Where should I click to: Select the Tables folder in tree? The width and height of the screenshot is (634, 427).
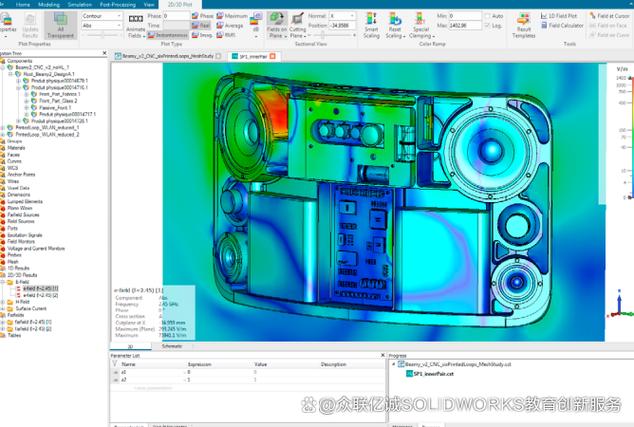14,335
